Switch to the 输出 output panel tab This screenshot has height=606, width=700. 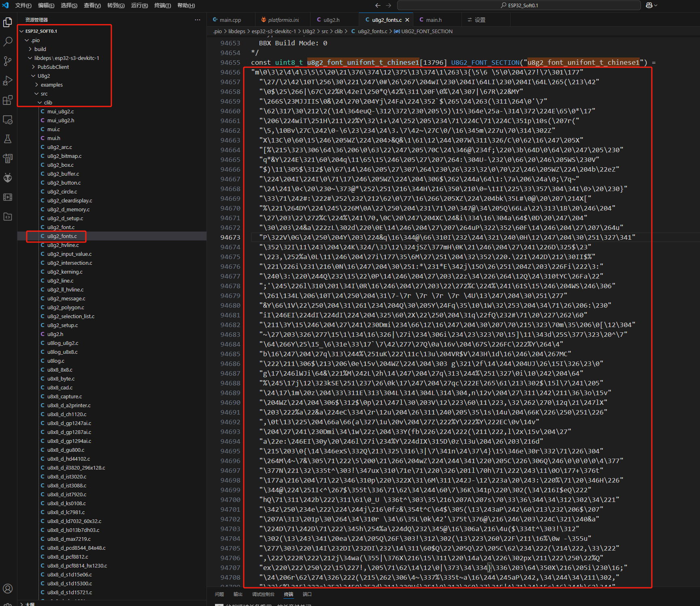click(x=238, y=594)
